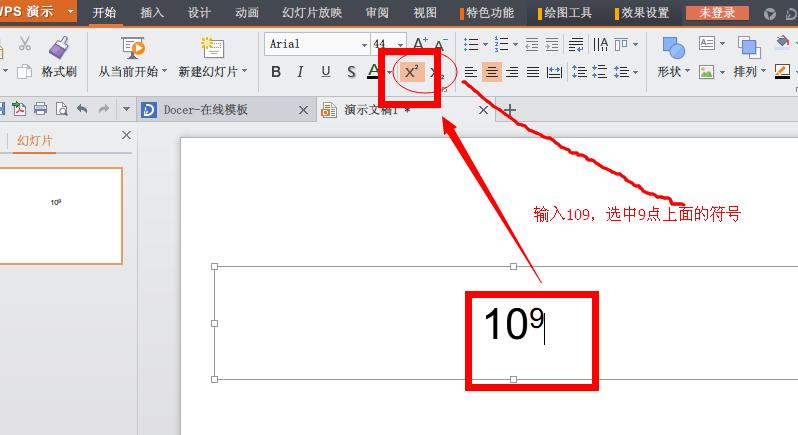Select the 幻灯片 panel tab
Image resolution: width=798 pixels, height=435 pixels.
(34, 140)
